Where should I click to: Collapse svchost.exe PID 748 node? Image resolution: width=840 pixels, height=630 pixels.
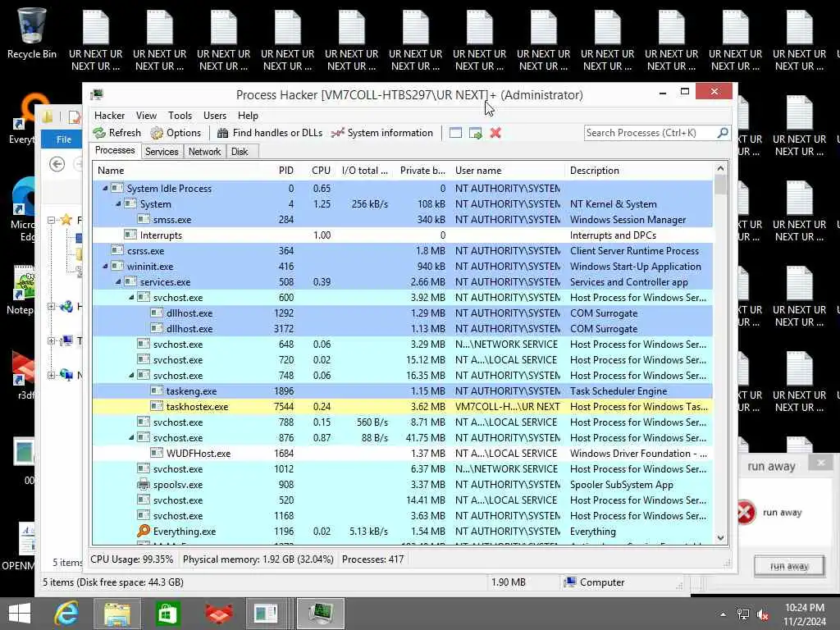[x=132, y=376]
